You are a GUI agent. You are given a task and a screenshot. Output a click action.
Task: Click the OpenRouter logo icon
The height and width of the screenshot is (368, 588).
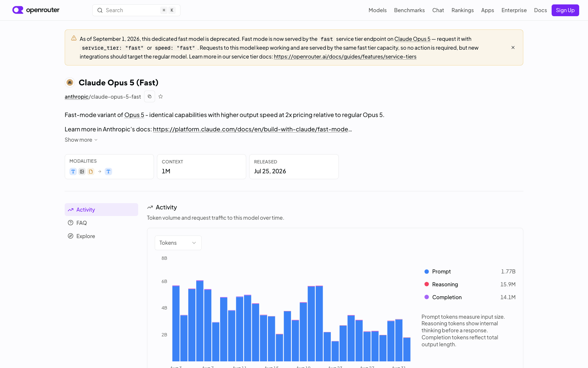[x=18, y=10]
